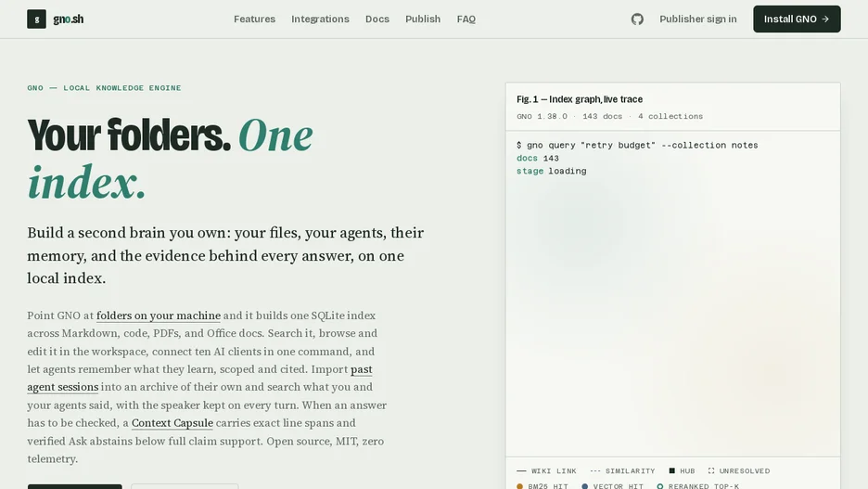The height and width of the screenshot is (489, 868).
Task: Click the Reranked top-k ring icon
Action: click(x=660, y=486)
